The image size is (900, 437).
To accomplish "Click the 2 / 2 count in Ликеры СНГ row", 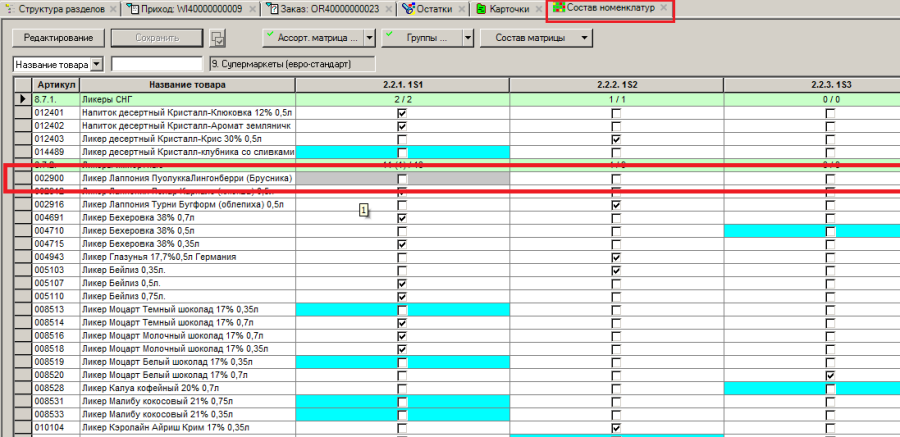I will tap(402, 99).
